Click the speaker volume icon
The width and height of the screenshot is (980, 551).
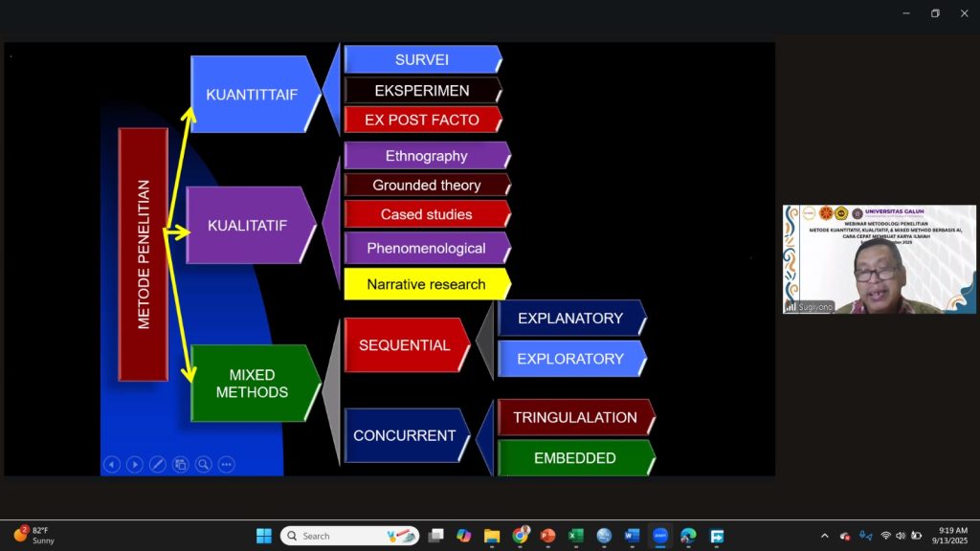pyautogui.click(x=901, y=536)
